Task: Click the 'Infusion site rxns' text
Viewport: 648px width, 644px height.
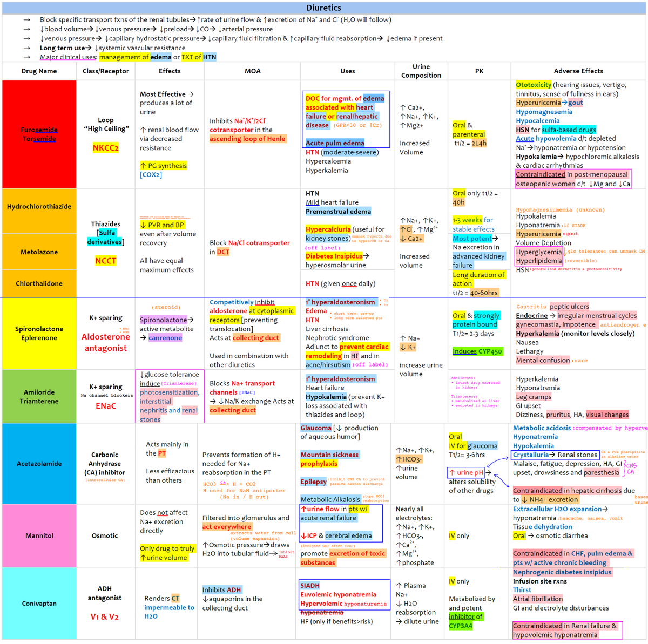Action: (x=540, y=581)
